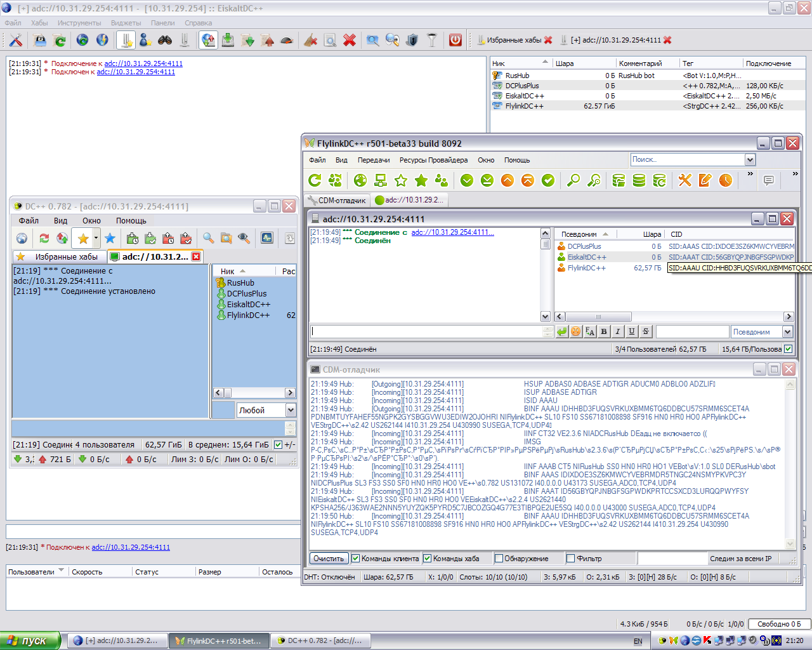Click the globe public hubs icon in DC++
This screenshot has width=812, height=650.
point(22,238)
